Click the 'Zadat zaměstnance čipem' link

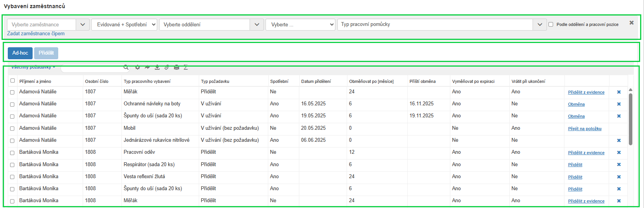click(36, 34)
